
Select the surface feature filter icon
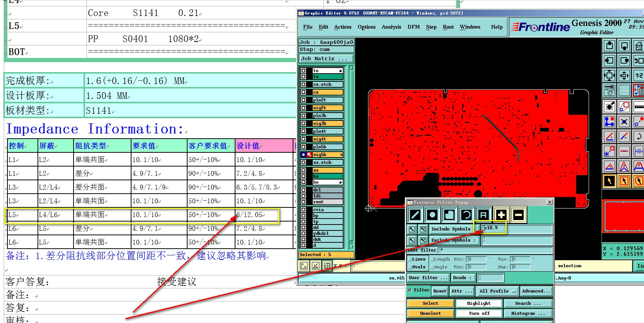[449, 214]
